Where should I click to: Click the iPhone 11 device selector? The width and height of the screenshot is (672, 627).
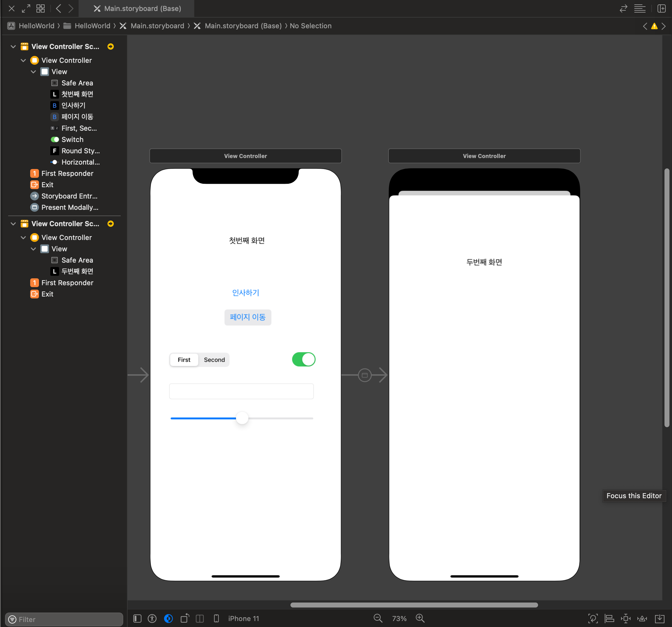[x=243, y=618]
